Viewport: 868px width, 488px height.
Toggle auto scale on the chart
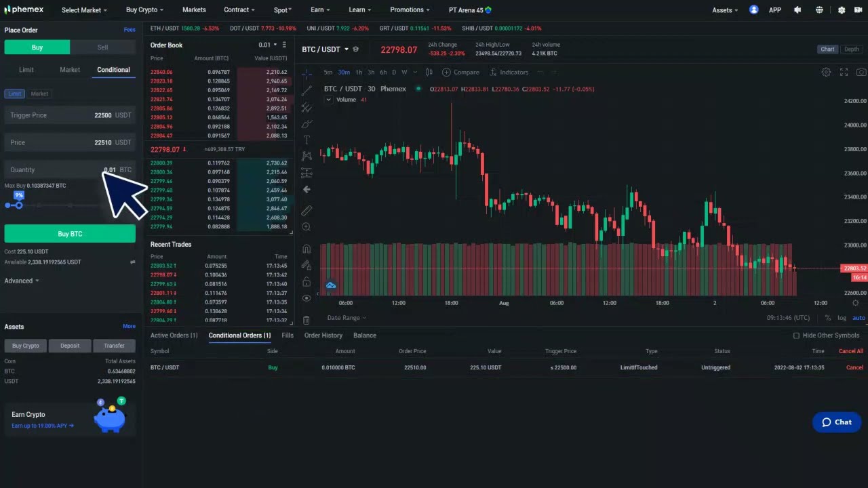tap(859, 318)
